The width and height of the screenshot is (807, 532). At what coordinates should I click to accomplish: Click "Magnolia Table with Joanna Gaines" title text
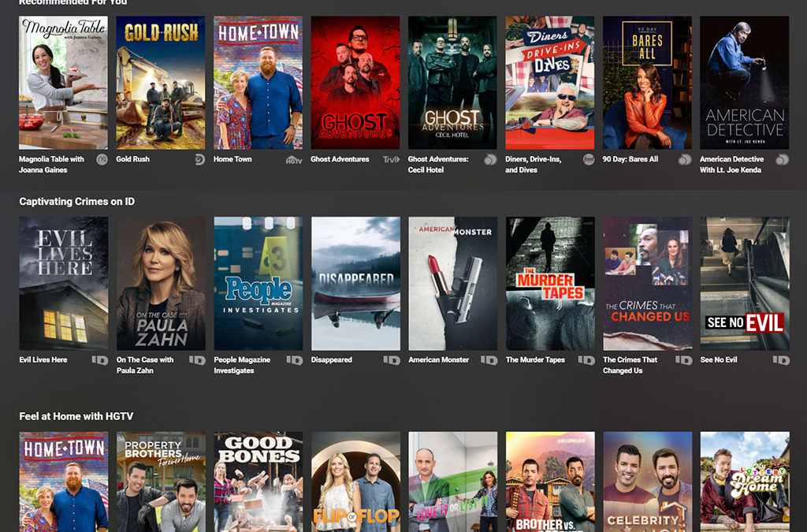51,165
